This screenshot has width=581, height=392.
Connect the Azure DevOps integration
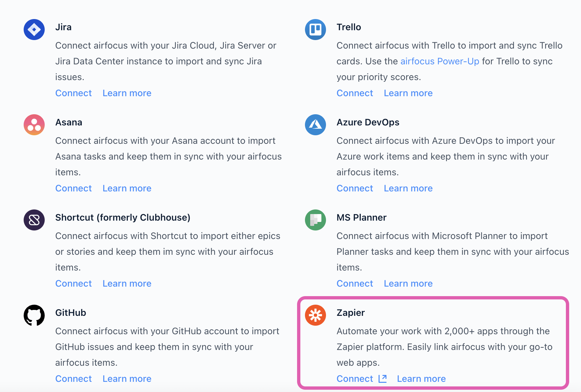pos(355,188)
